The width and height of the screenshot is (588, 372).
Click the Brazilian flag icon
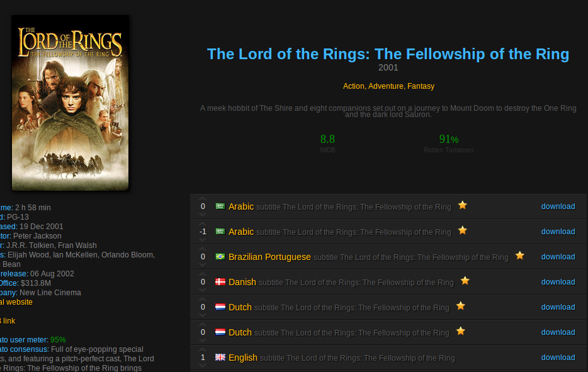point(220,257)
